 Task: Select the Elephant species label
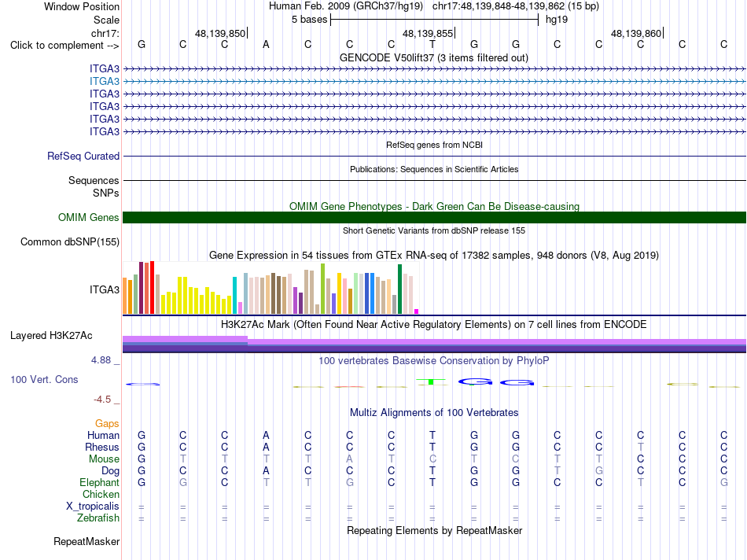click(99, 482)
